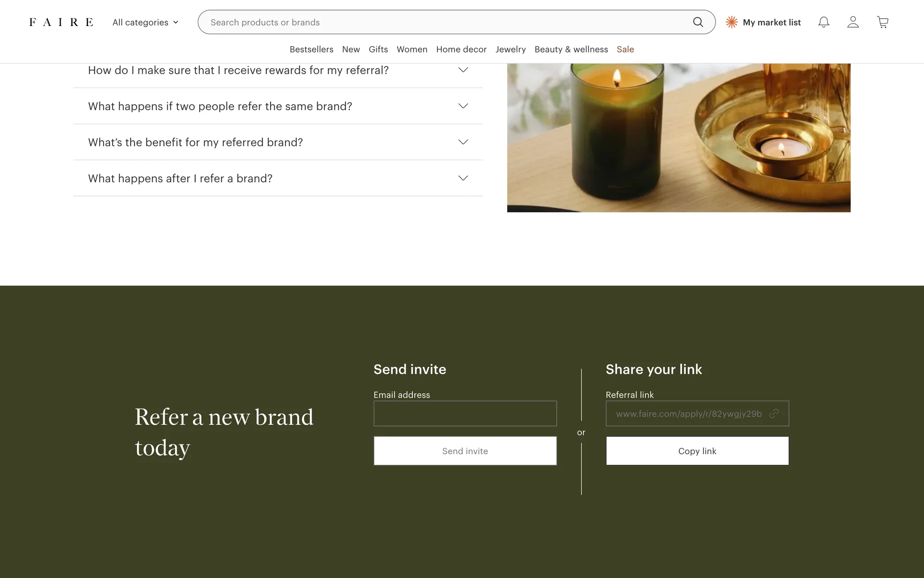The width and height of the screenshot is (924, 578).
Task: Expand "What happens after I refer a brand"
Action: pos(278,178)
